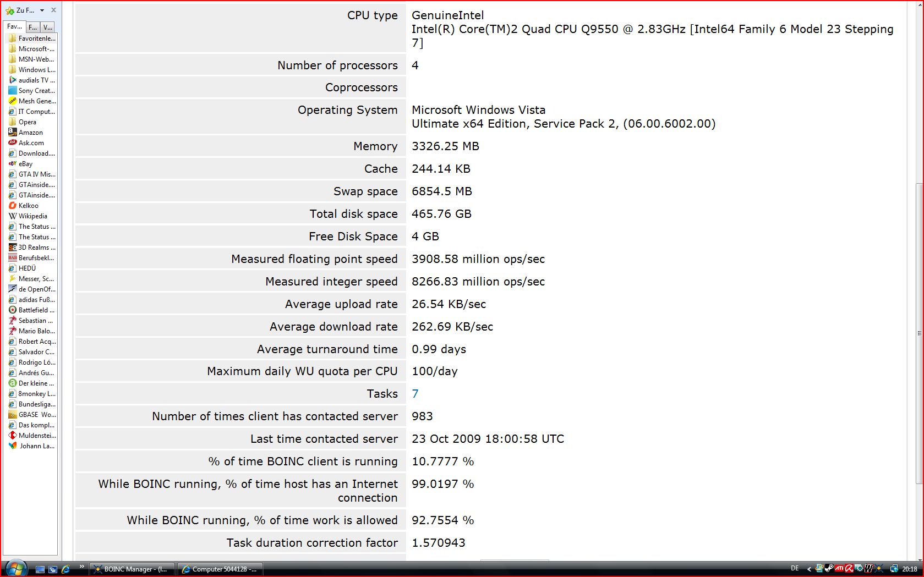924x577 pixels.
Task: Open the Mesh Generator favorite
Action: pos(32,101)
